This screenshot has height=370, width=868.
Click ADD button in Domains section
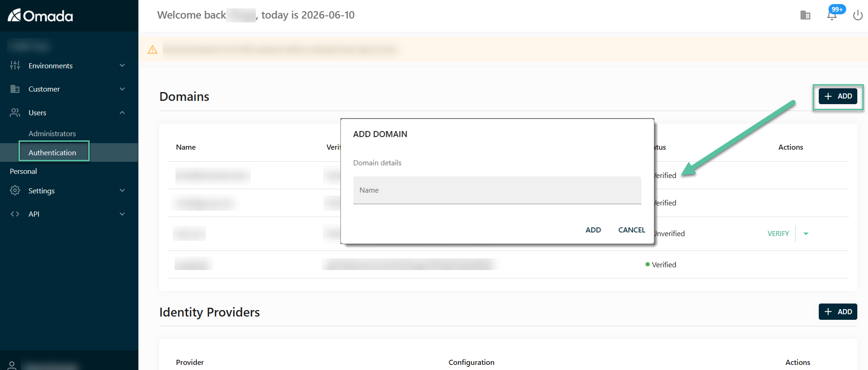838,96
